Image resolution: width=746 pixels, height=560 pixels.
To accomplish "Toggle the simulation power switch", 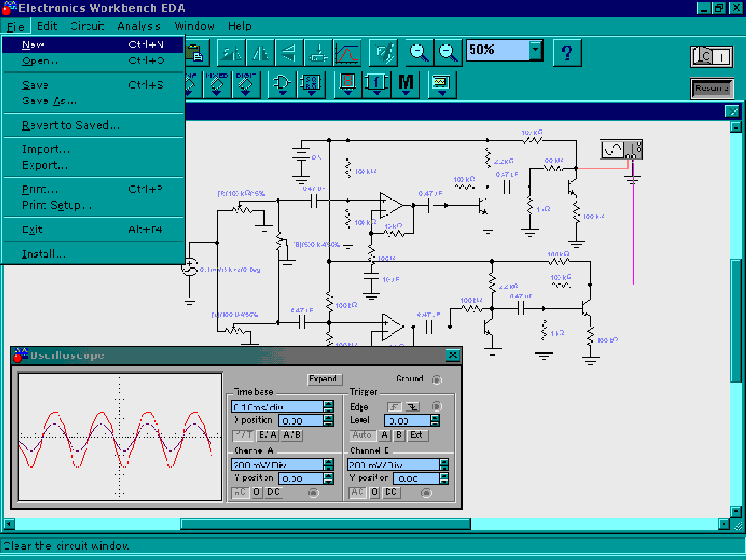I will 712,57.
